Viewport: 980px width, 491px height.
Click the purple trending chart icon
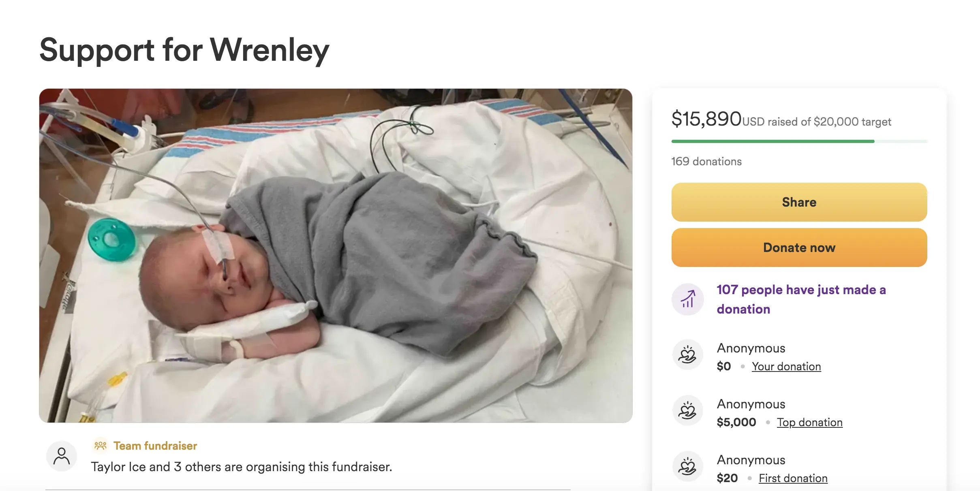[x=687, y=299]
